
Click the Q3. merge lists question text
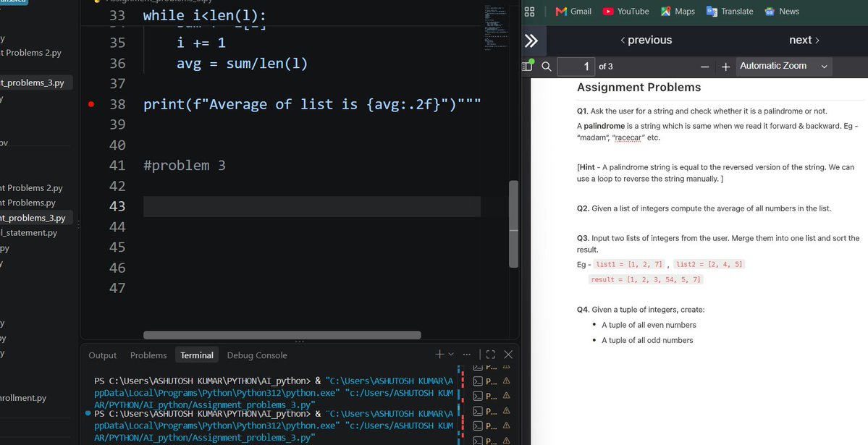pos(718,244)
